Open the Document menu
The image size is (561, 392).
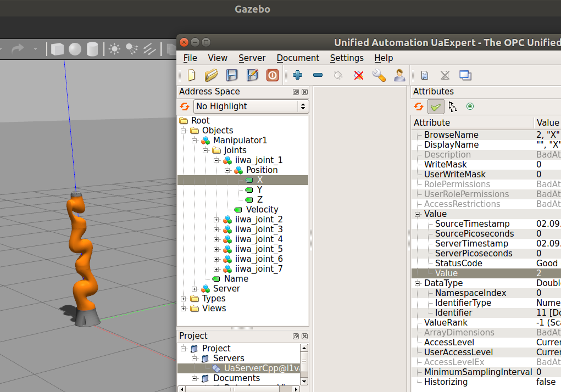point(298,58)
